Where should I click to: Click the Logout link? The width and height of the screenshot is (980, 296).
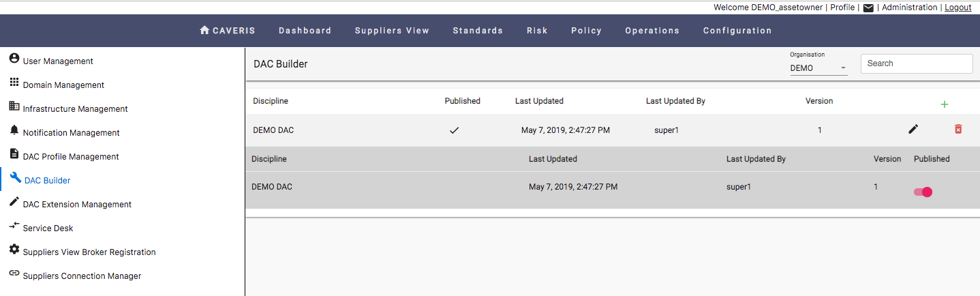[x=958, y=8]
